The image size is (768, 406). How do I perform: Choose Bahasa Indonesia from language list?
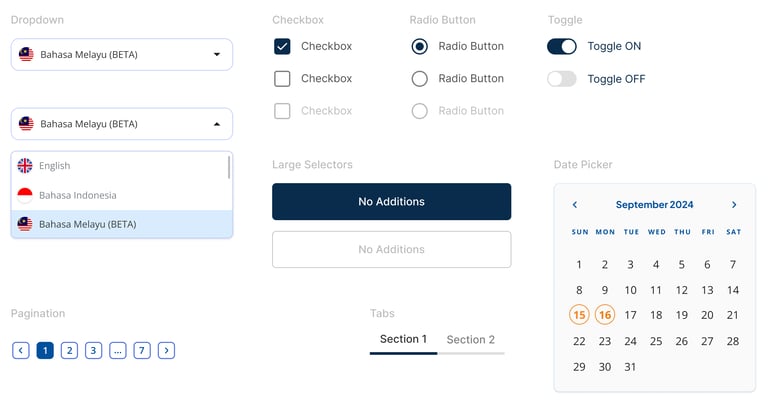tap(121, 195)
